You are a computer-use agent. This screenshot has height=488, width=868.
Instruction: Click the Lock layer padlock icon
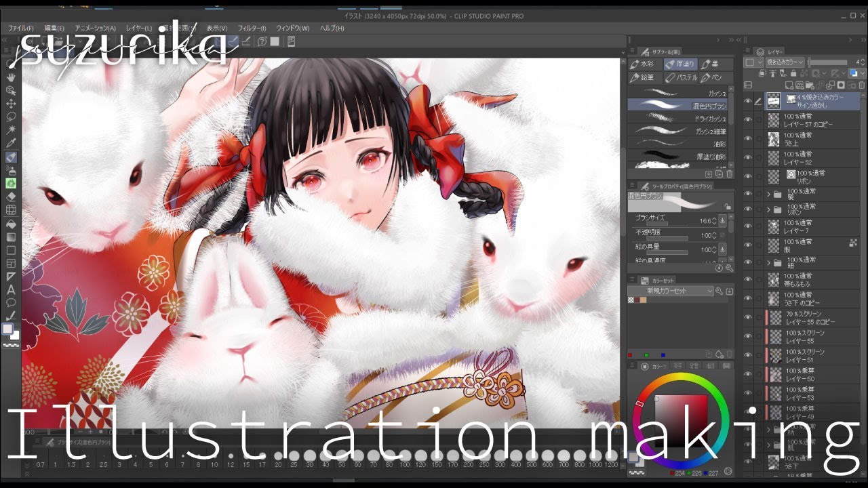794,74
